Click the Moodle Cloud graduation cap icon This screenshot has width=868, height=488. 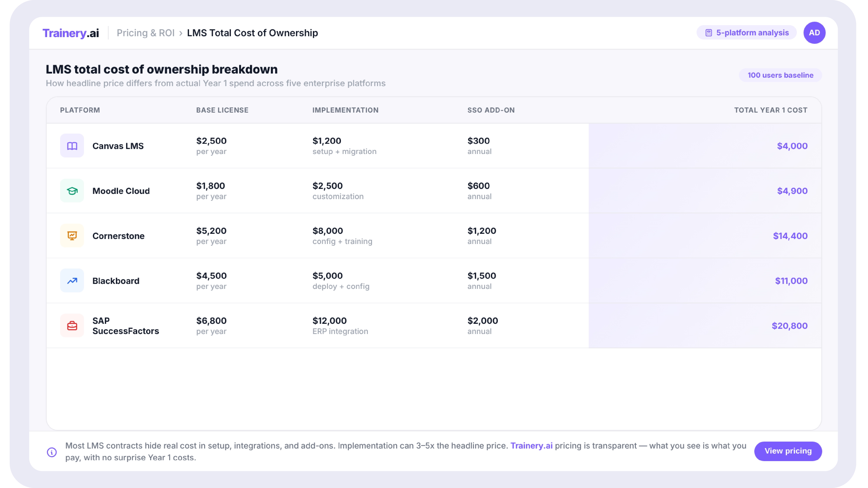pos(72,191)
